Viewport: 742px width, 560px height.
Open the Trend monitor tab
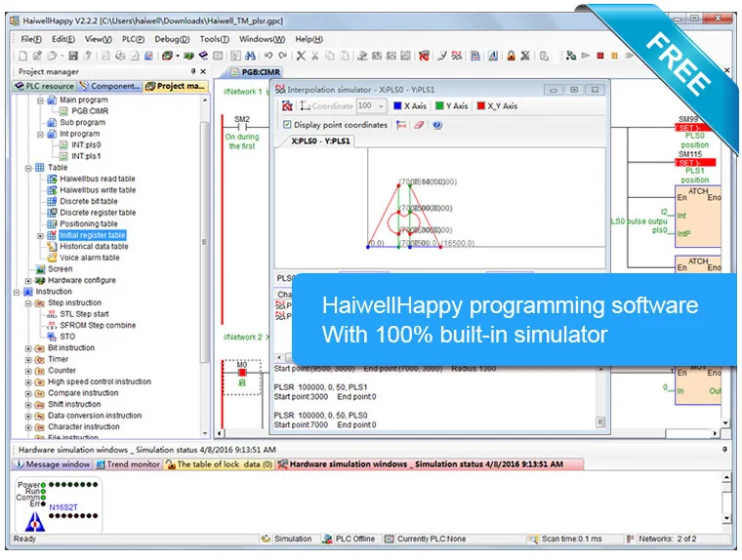point(128,464)
